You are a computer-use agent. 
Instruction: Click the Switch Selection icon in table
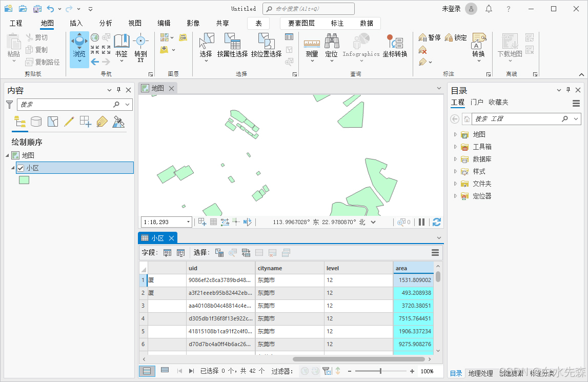(246, 253)
